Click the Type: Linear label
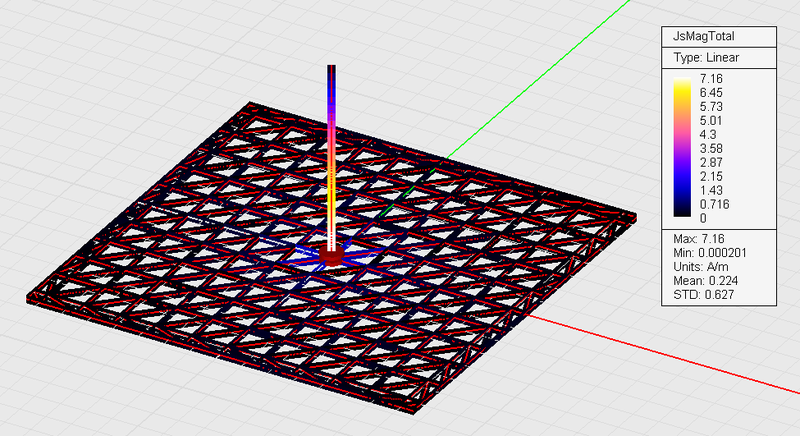The height and width of the screenshot is (436, 800). 706,58
